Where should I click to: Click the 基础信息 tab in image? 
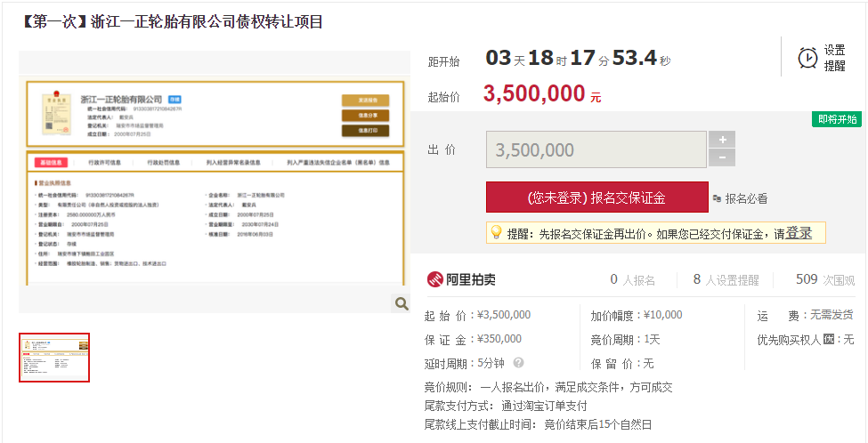pos(51,163)
